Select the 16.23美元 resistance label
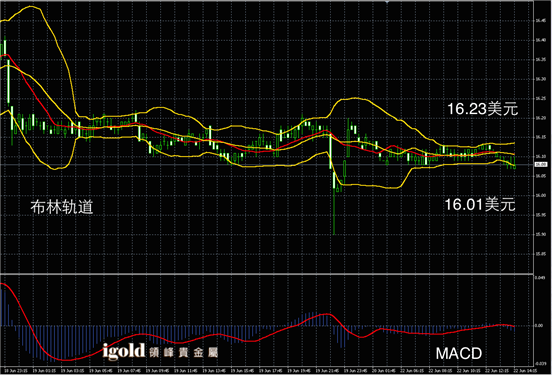 pos(482,109)
